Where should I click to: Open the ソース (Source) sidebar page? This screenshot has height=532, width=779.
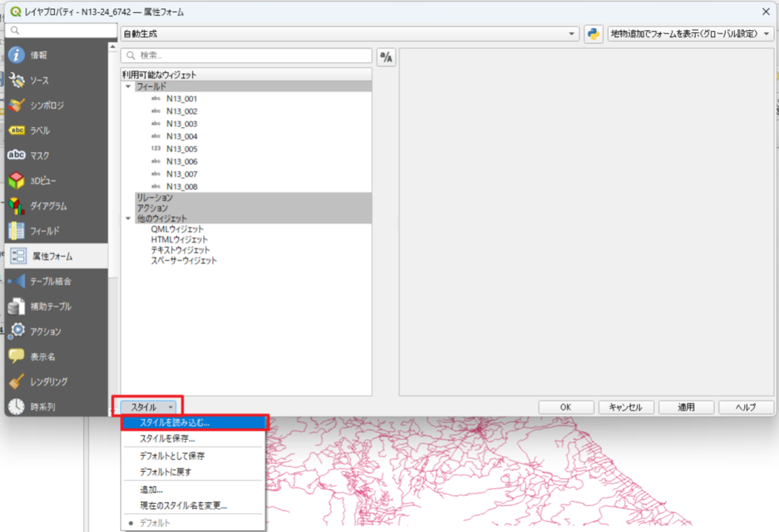pyautogui.click(x=39, y=80)
